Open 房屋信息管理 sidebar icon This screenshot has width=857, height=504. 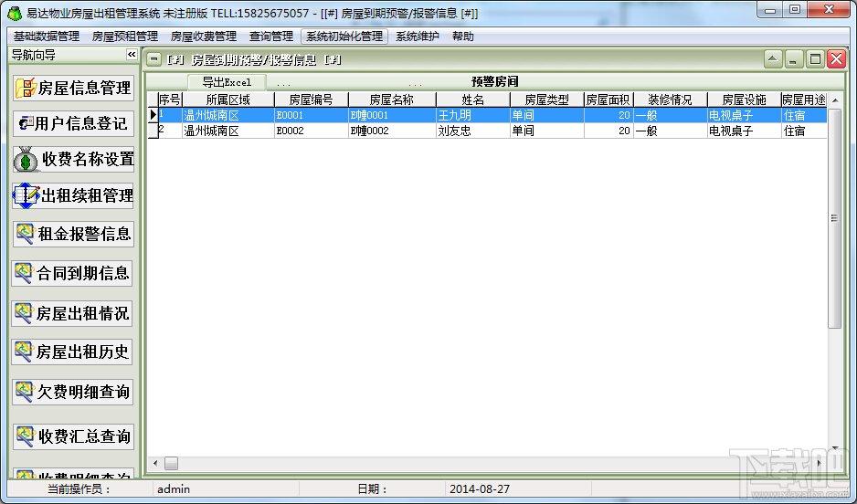[x=26, y=88]
